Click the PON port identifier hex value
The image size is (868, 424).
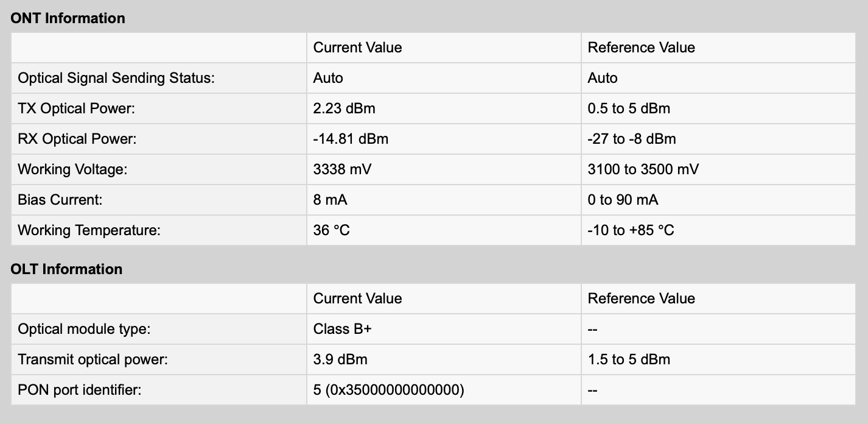click(x=388, y=390)
